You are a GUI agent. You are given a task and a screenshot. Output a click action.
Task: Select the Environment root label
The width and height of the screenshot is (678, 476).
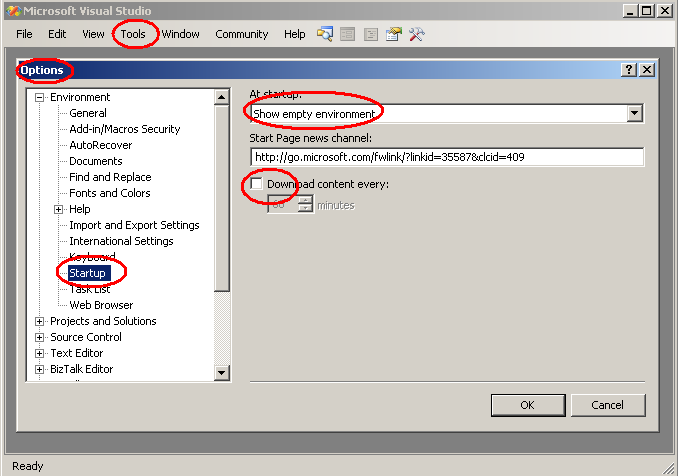(x=80, y=97)
